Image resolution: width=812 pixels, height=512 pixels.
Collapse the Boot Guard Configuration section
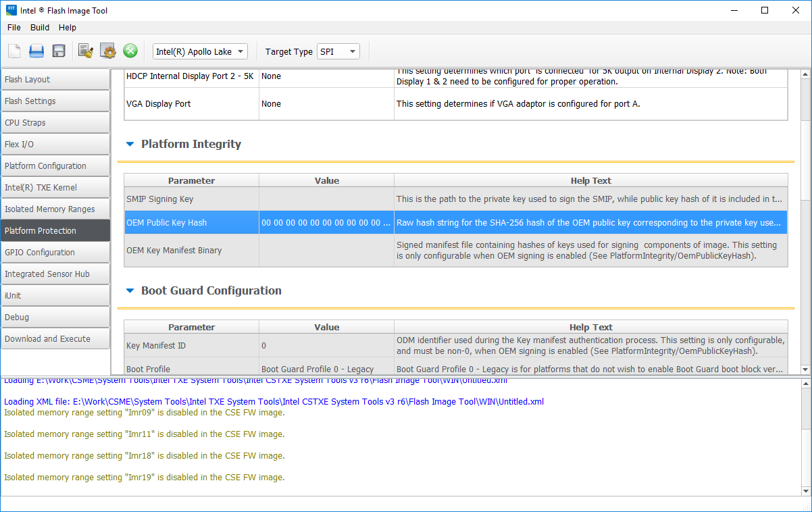[130, 290]
